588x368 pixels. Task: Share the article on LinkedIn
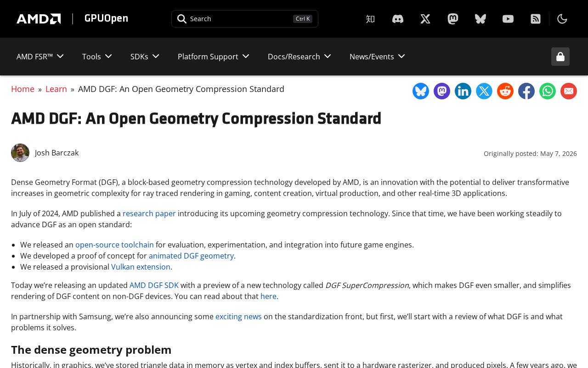(x=463, y=91)
